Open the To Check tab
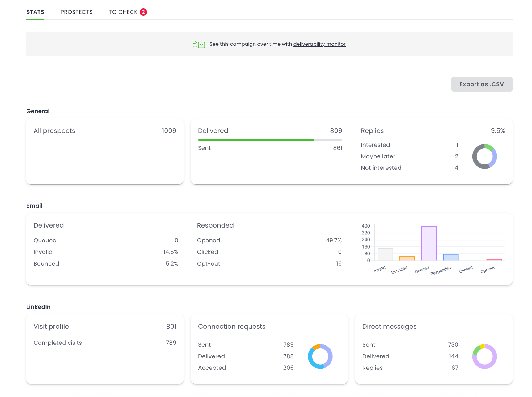 coord(123,12)
